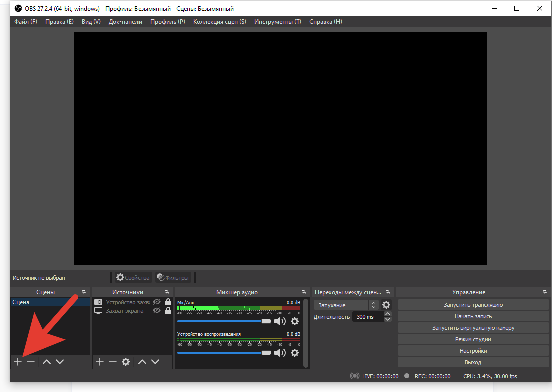552x392 pixels.
Task: Add a new scene with plus icon
Action: (18, 362)
